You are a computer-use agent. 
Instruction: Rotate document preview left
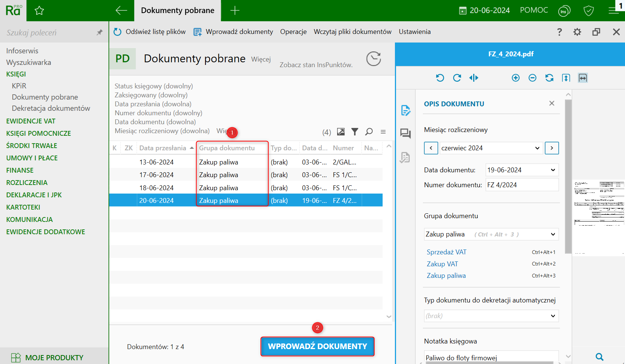click(x=440, y=78)
